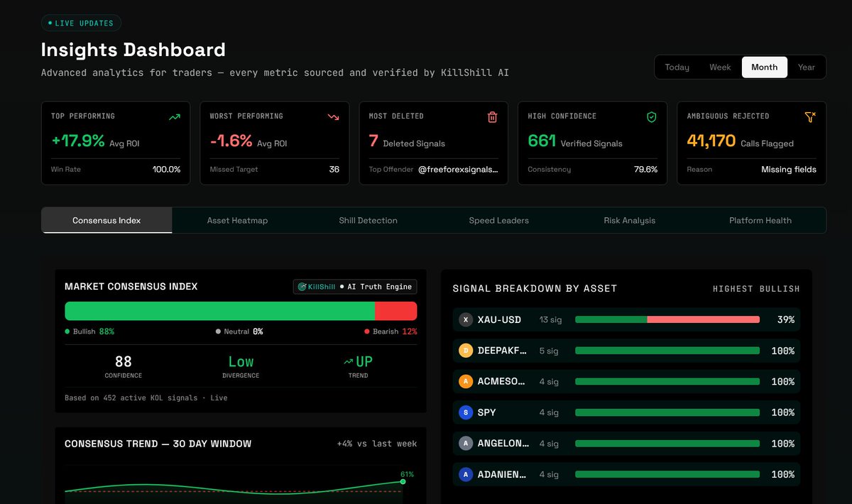Click the ADANIEN asset name
The image size is (852, 504).
point(503,474)
